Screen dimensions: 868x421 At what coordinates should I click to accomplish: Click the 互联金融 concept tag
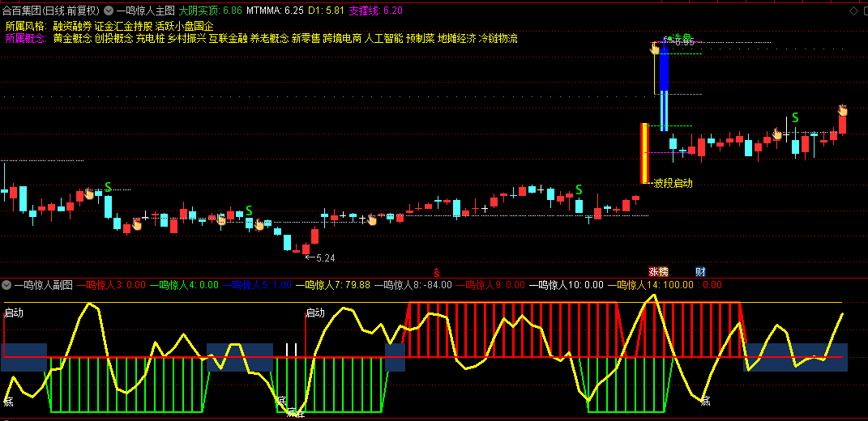pyautogui.click(x=228, y=39)
